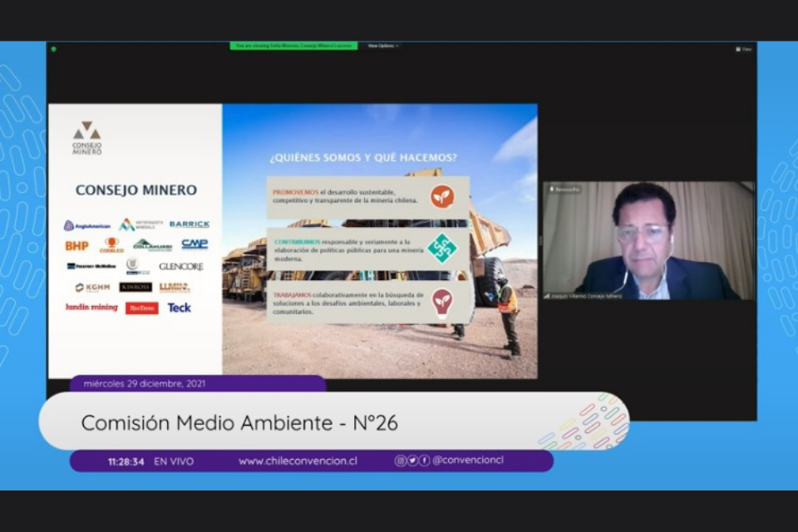Click the 'Promovemos' text box on the slide
Viewport: 798px width, 532px height.
(x=368, y=198)
